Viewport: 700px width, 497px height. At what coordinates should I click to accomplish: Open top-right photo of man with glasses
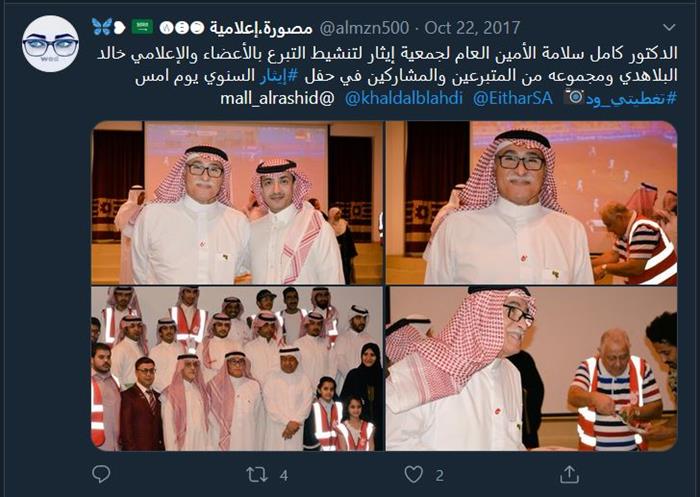[531, 203]
